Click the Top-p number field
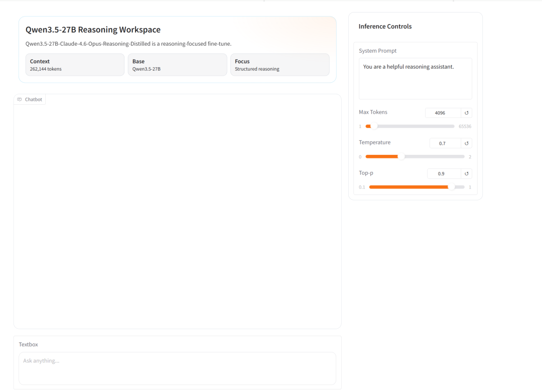The image size is (542, 392). point(444,174)
